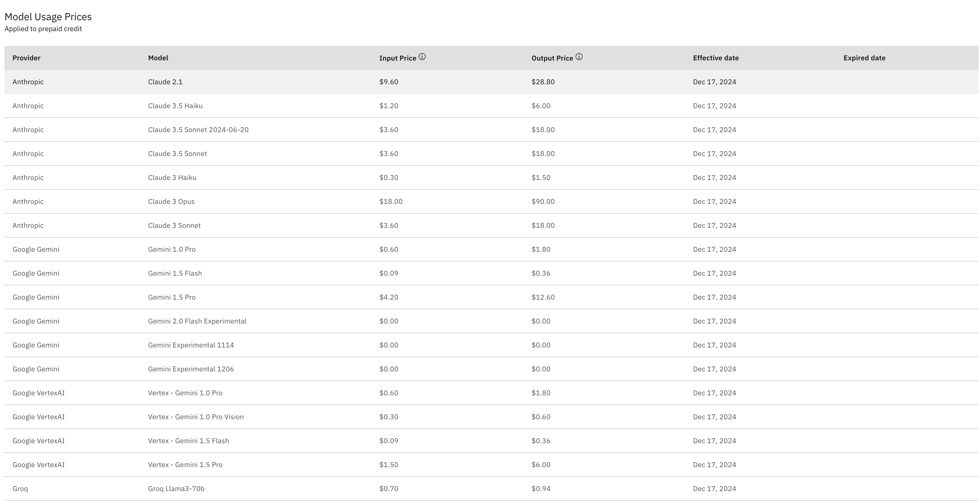Image resolution: width=980 pixels, height=501 pixels.
Task: Click the Vertex - Gemini 1.5 Pro entry
Action: tap(185, 465)
